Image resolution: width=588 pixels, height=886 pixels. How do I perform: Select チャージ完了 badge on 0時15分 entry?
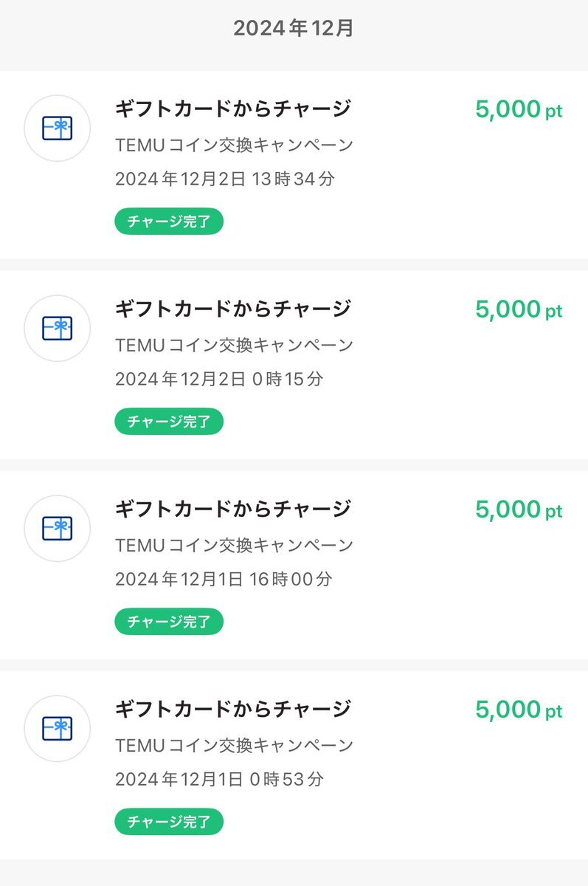click(x=169, y=422)
